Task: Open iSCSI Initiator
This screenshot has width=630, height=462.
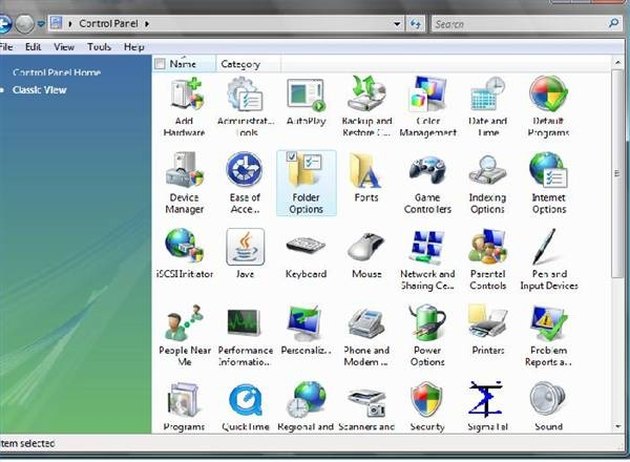Action: (184, 254)
